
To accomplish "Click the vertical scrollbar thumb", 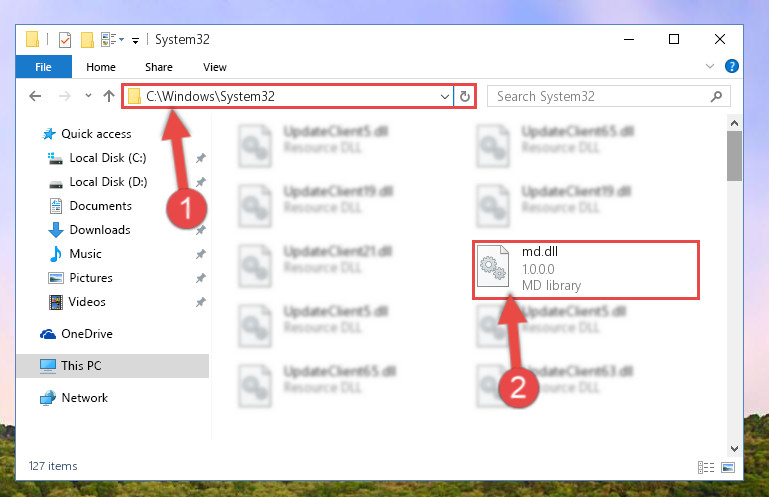I will 734,156.
